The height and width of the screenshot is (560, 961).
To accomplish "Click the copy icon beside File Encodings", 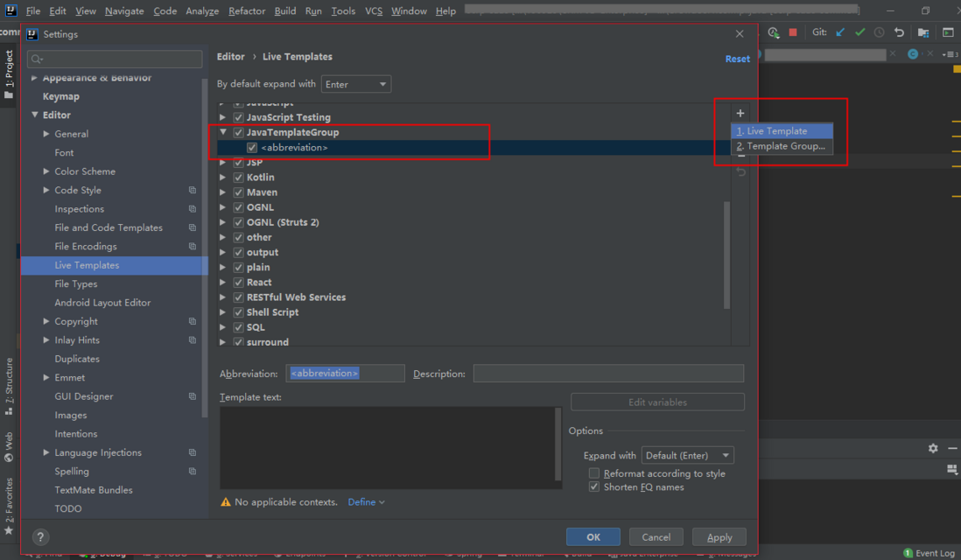I will pyautogui.click(x=193, y=246).
